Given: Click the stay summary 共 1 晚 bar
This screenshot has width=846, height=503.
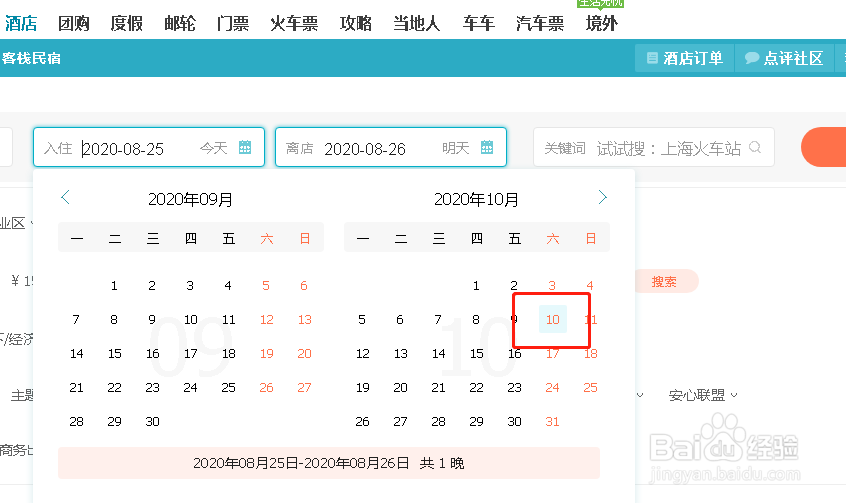Looking at the screenshot, I should [329, 463].
